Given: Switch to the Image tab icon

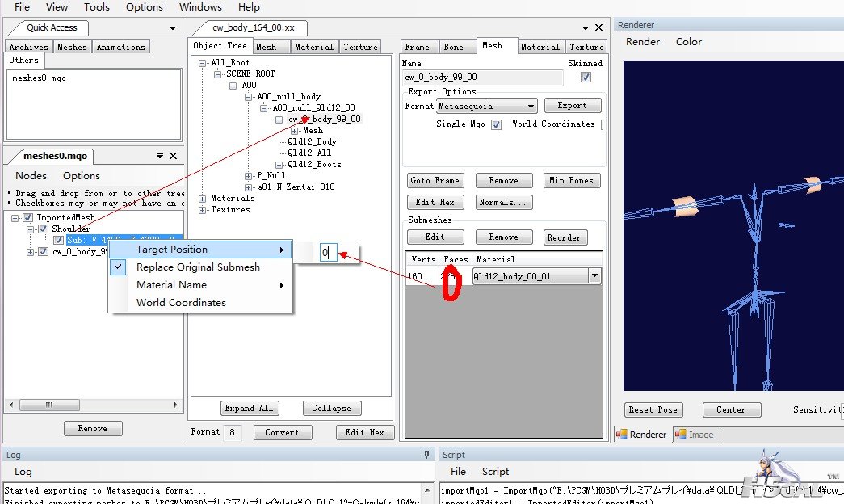Looking at the screenshot, I should 681,435.
